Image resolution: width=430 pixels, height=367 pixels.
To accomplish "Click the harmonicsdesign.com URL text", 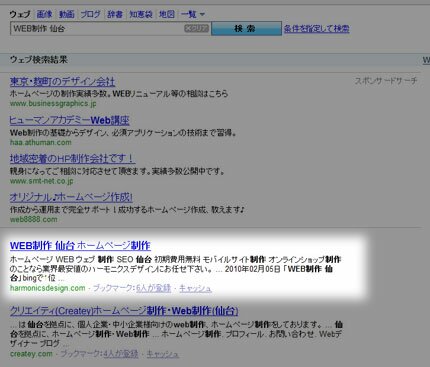I will click(x=48, y=288).
